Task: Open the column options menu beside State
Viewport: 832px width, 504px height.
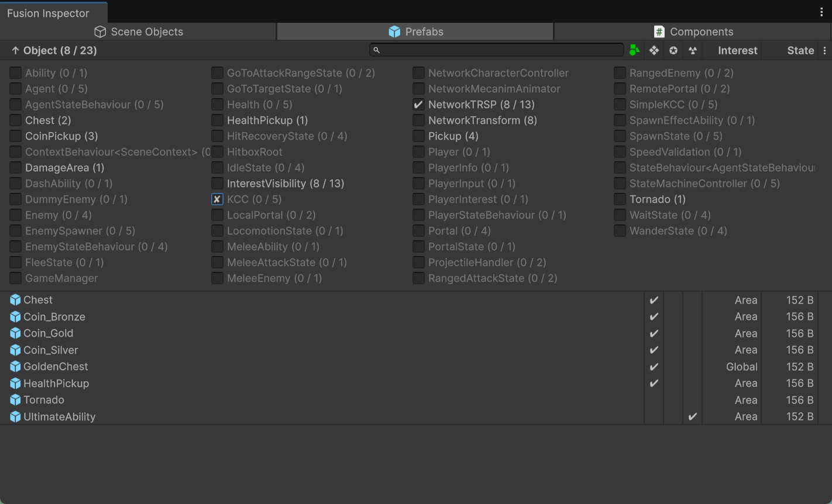Action: [x=824, y=51]
